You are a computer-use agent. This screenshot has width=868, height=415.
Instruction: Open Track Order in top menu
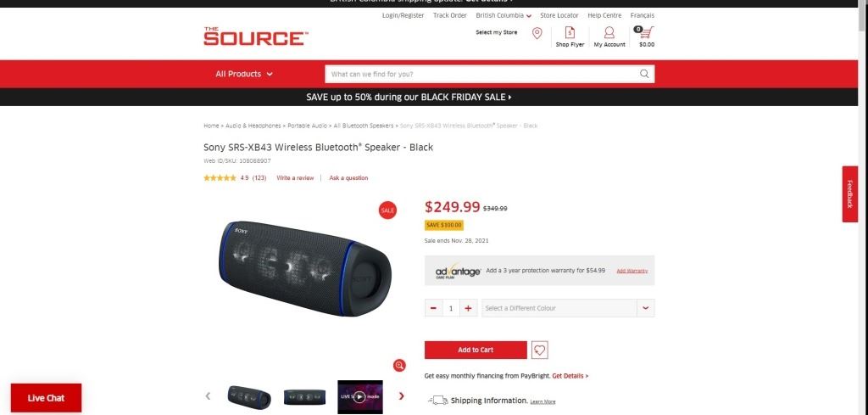pyautogui.click(x=450, y=15)
